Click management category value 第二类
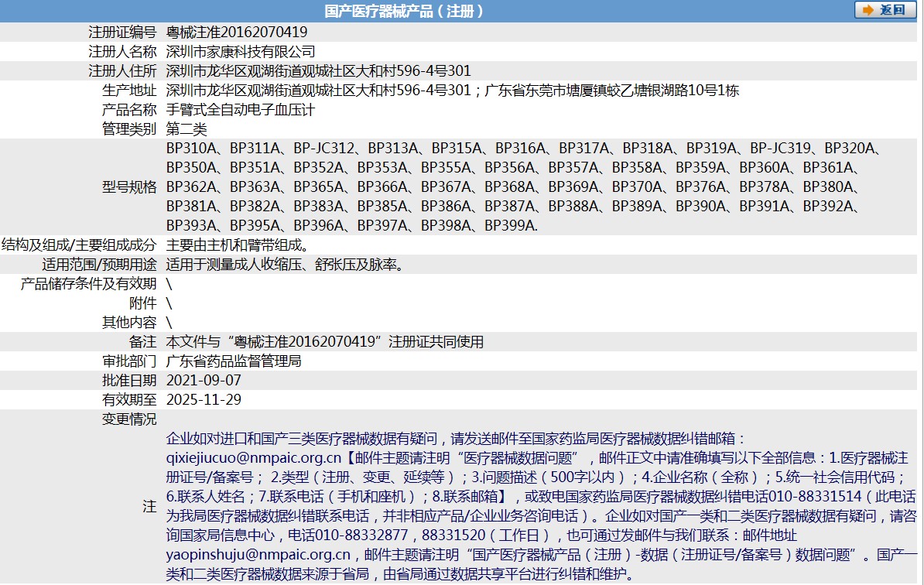The height and width of the screenshot is (585, 924). pos(187,129)
